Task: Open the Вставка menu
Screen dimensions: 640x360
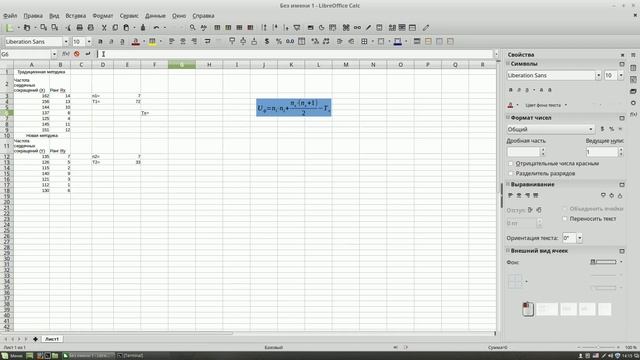Action: click(76, 16)
